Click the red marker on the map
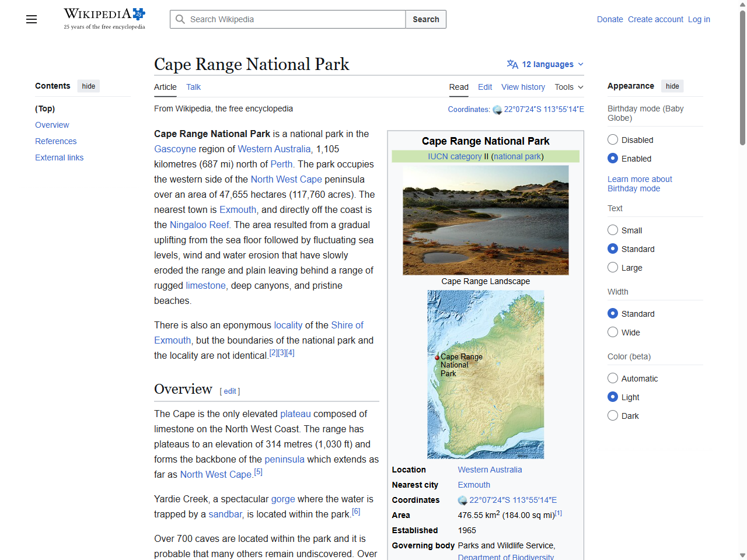747x560 pixels. coord(437,358)
